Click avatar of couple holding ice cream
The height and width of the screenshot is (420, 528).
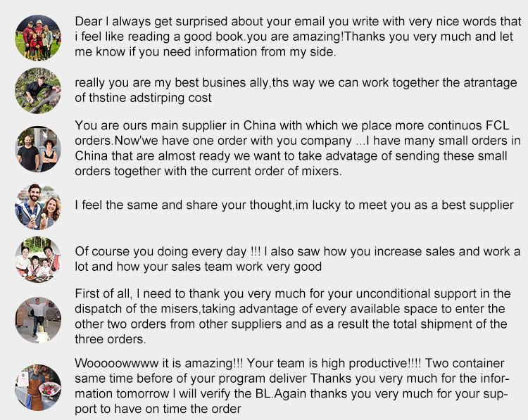point(38,207)
